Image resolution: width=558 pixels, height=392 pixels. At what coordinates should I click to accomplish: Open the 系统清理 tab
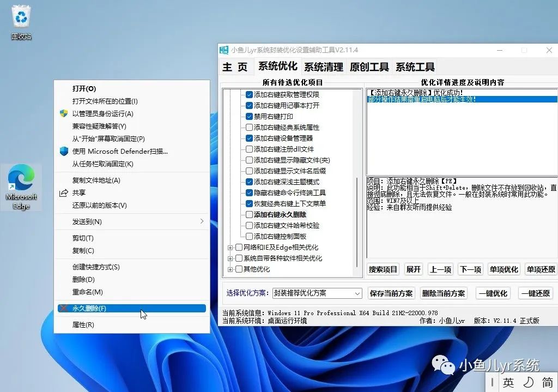pyautogui.click(x=324, y=67)
